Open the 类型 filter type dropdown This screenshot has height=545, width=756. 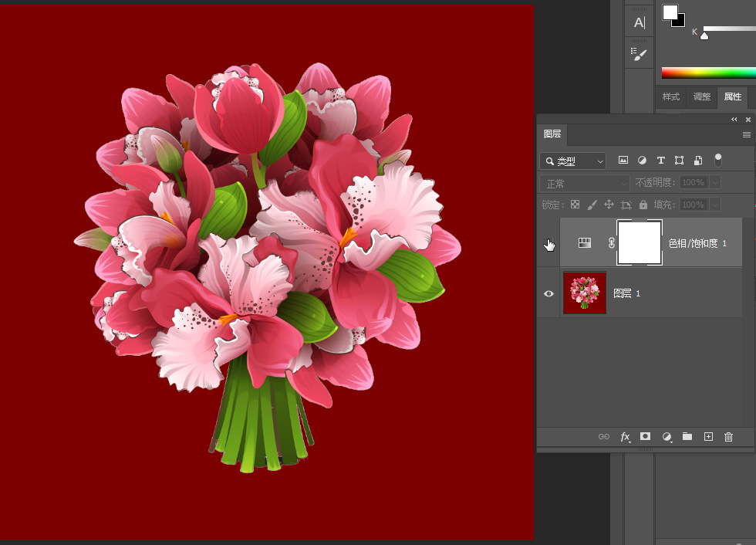click(x=572, y=161)
